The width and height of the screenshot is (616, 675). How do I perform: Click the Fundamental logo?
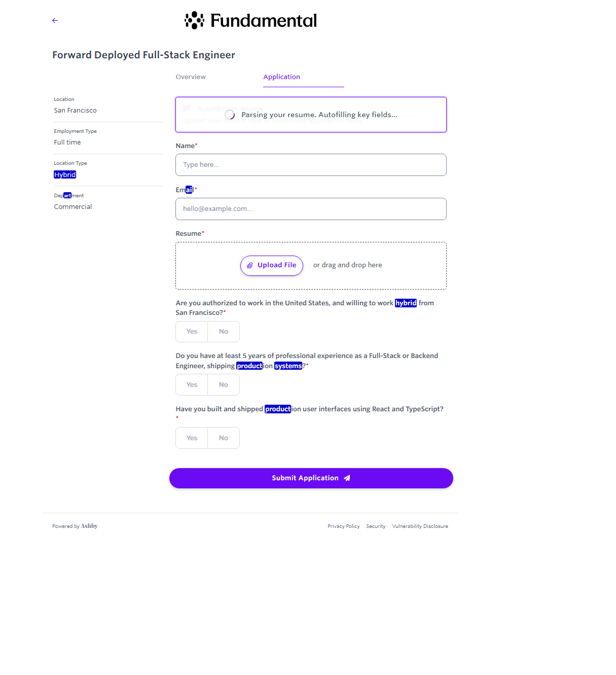(x=250, y=20)
